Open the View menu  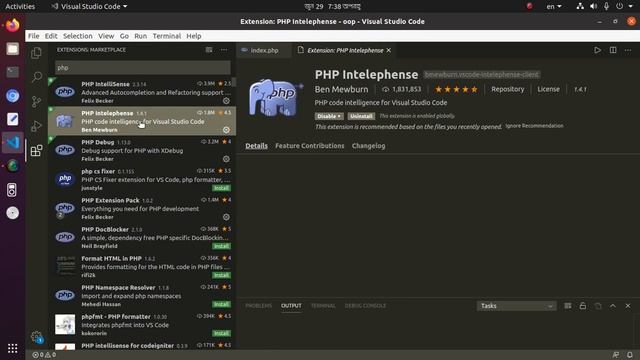[106, 36]
